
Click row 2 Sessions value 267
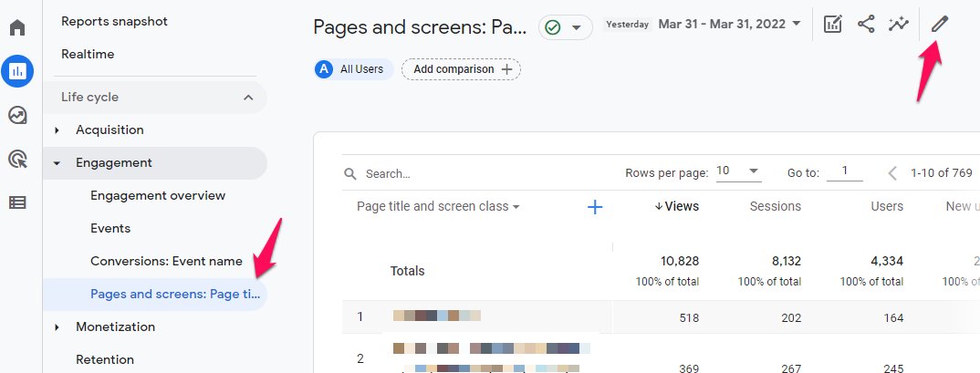tap(791, 368)
